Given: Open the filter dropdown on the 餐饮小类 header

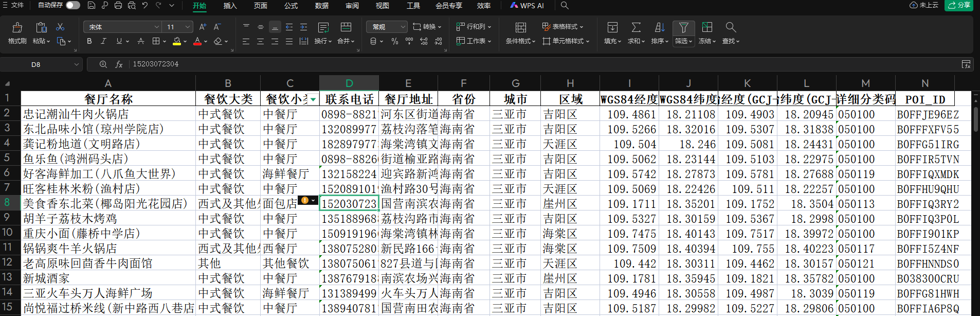Looking at the screenshot, I should coord(313,99).
